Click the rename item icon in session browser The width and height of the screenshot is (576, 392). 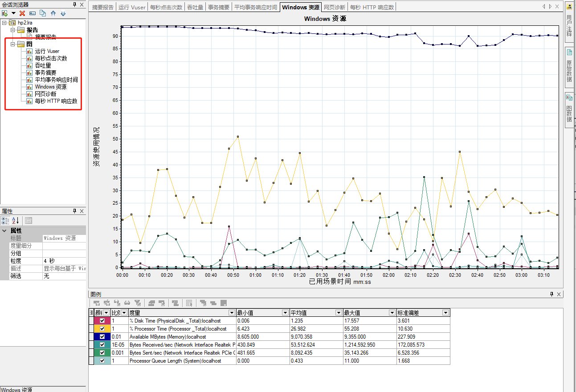pos(33,13)
